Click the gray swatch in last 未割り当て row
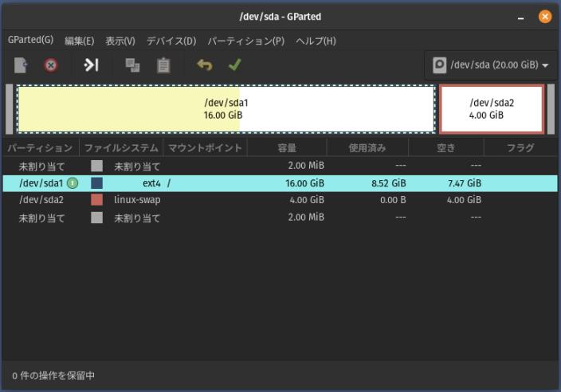561x392 pixels. pyautogui.click(x=96, y=218)
